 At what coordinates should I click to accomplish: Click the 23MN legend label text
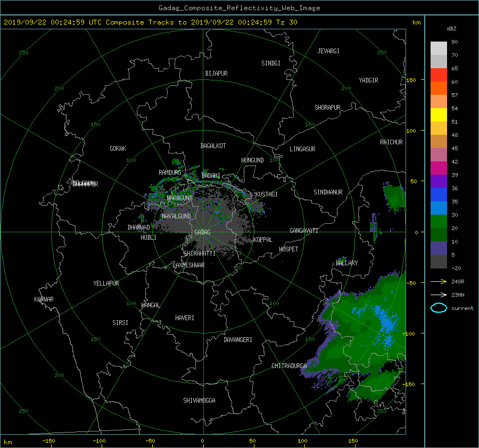click(458, 295)
